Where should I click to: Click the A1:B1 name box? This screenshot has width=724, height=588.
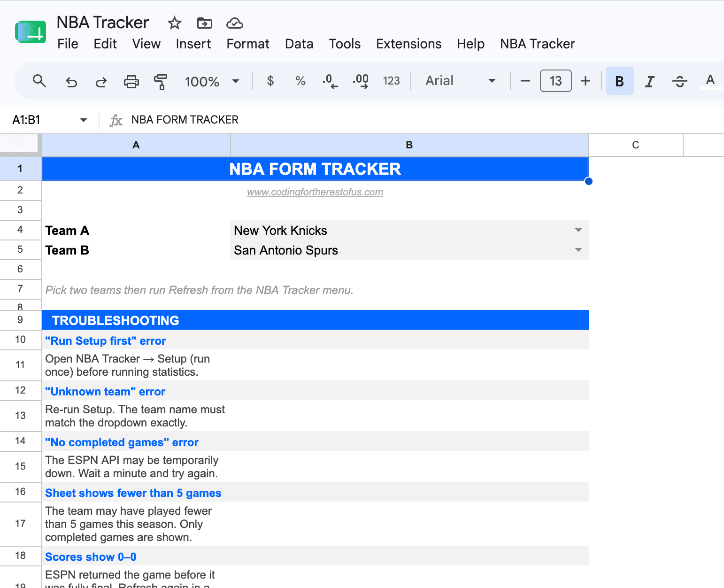pyautogui.click(x=26, y=120)
